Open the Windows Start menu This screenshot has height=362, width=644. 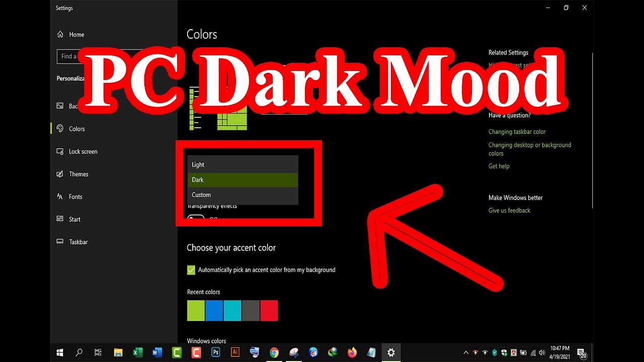coord(60,352)
